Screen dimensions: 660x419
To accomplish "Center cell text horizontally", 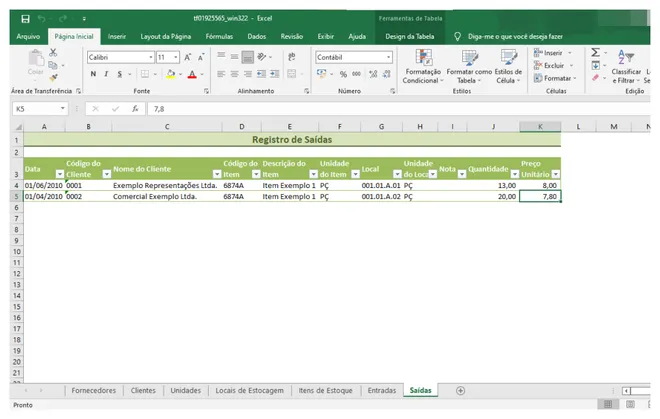I will pyautogui.click(x=234, y=74).
